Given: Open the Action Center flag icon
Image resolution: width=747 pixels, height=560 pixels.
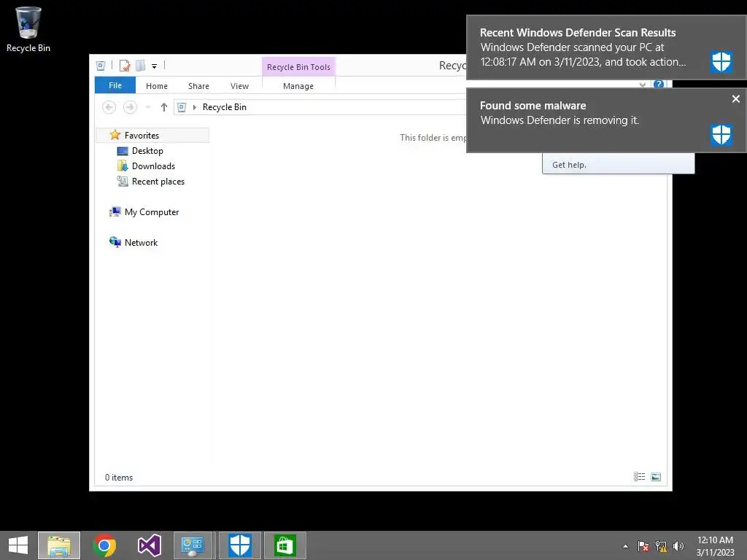Looking at the screenshot, I should [x=643, y=546].
